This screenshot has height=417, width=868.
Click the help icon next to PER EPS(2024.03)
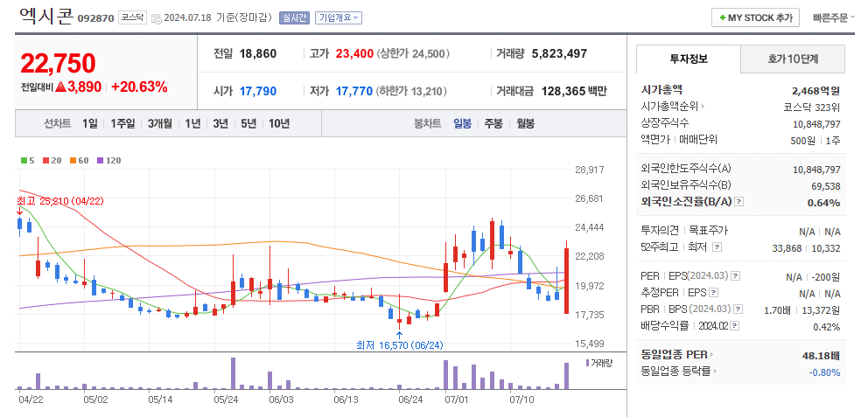[736, 276]
